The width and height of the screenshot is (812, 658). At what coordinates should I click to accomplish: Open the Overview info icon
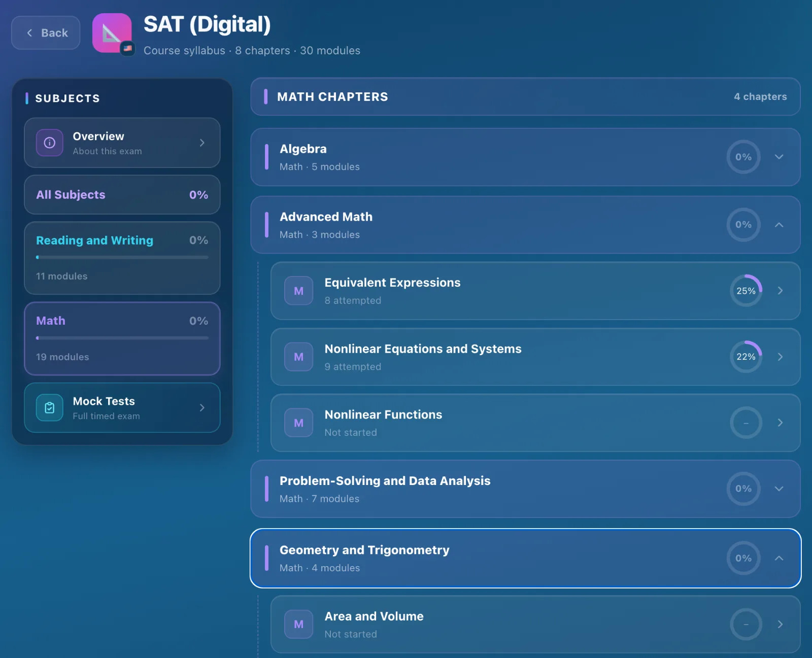50,143
